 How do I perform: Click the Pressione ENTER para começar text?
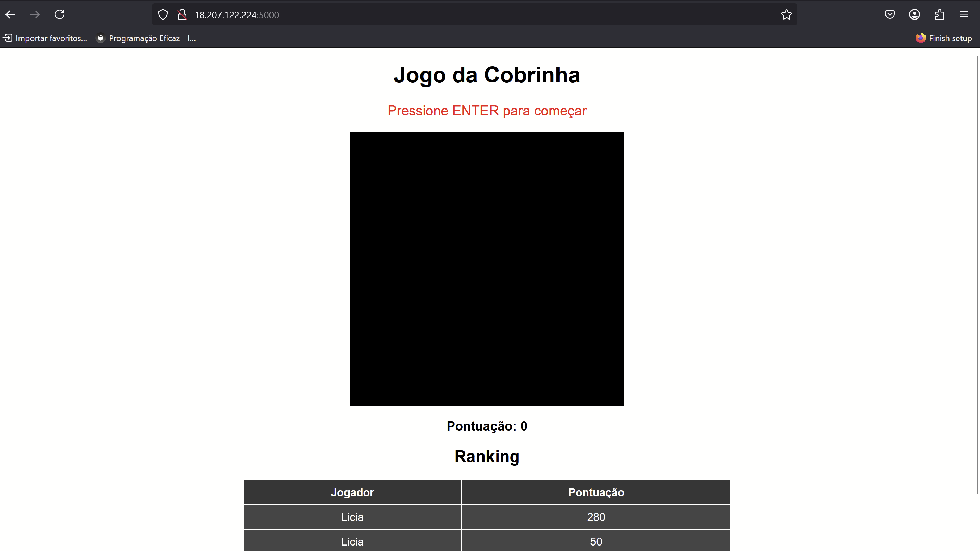point(487,111)
